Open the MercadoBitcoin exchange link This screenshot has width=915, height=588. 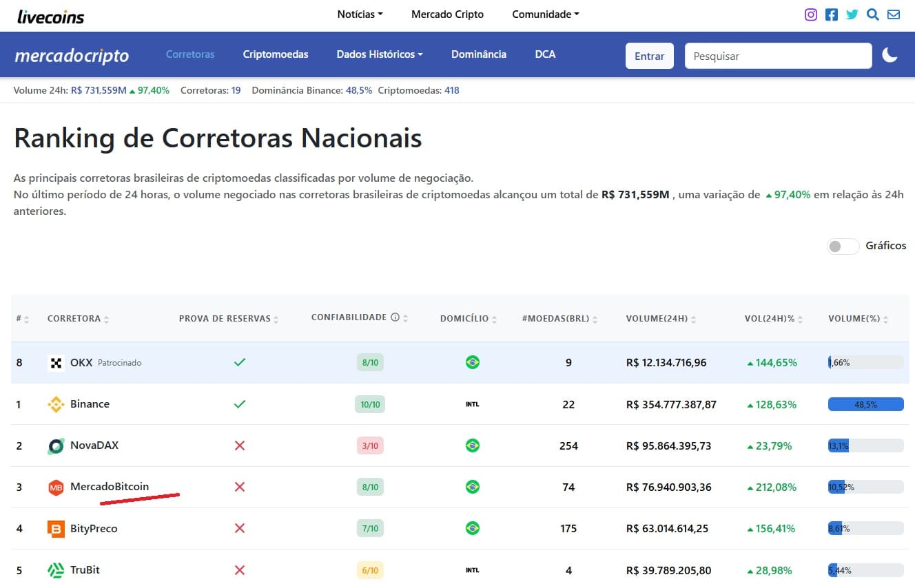tap(110, 487)
